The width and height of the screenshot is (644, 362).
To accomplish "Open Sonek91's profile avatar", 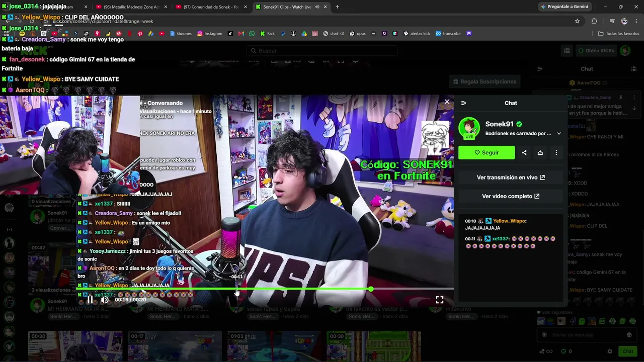I will 469,128.
